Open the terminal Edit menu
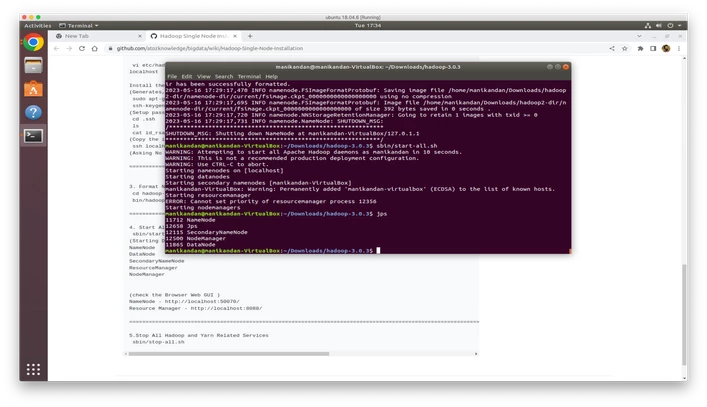This screenshot has width=707, height=407. point(187,77)
